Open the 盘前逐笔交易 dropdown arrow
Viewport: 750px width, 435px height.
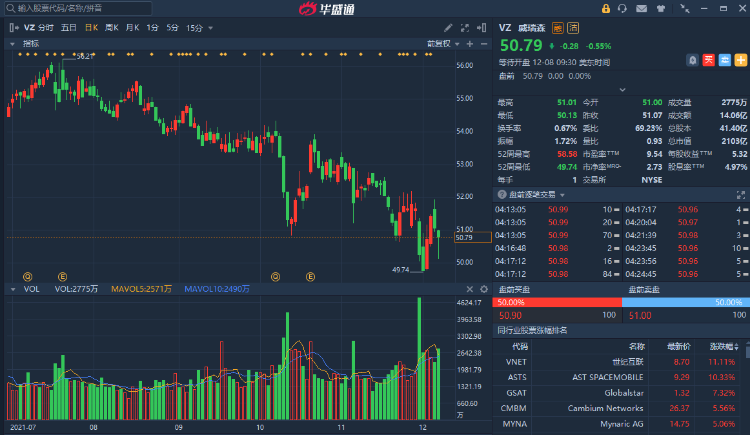click(562, 195)
